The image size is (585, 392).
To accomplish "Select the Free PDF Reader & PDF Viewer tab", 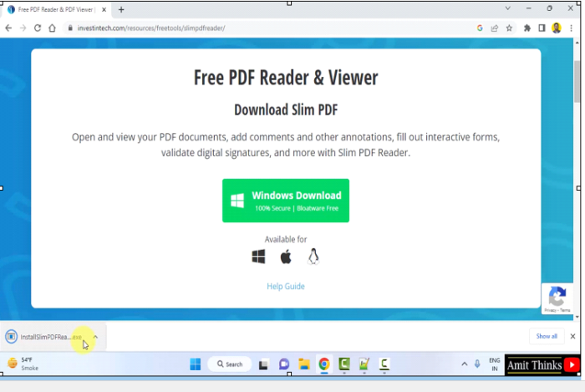I will click(56, 10).
